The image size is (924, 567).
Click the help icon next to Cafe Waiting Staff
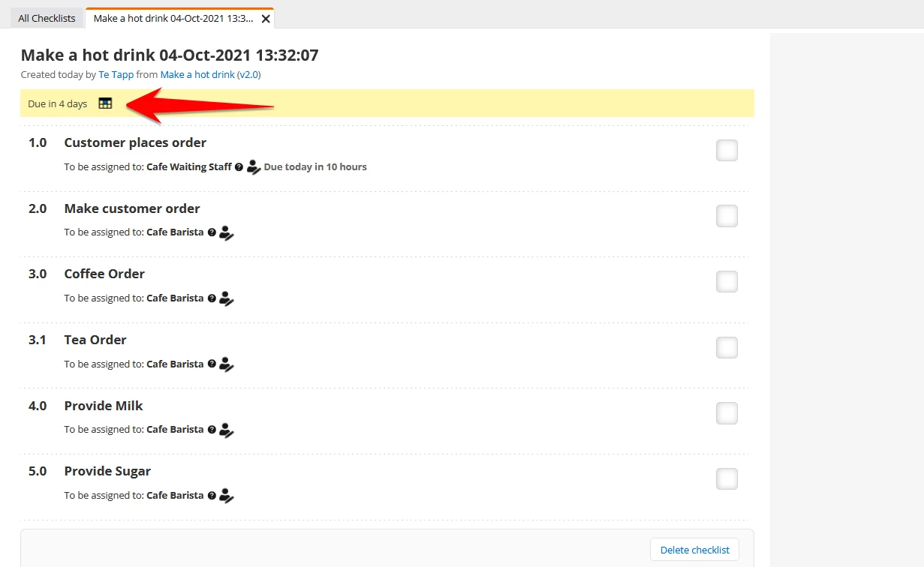tap(239, 166)
